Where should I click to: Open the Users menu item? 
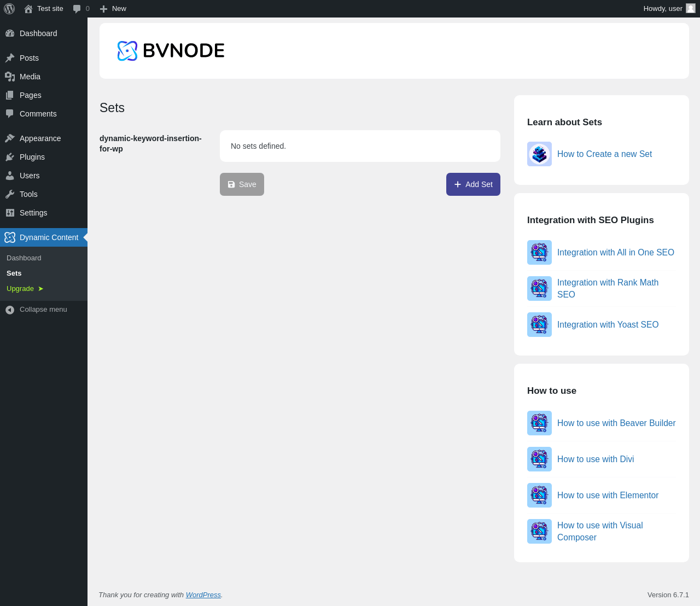[44, 176]
